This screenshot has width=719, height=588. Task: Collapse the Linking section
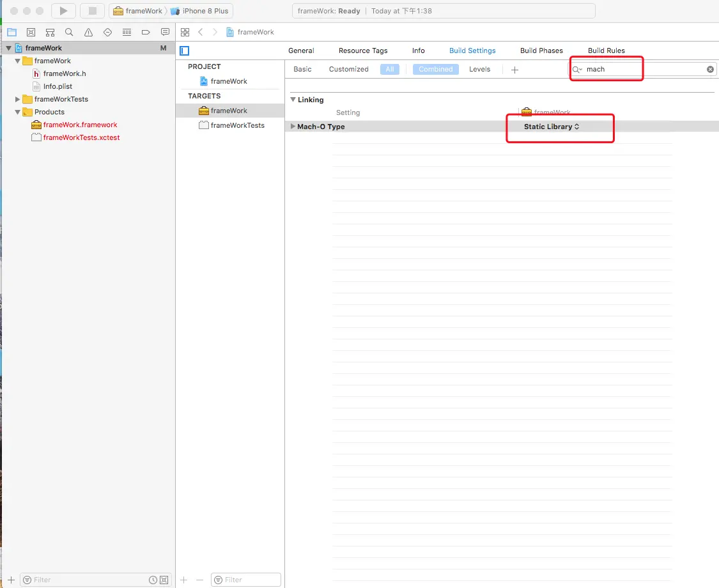coord(293,100)
